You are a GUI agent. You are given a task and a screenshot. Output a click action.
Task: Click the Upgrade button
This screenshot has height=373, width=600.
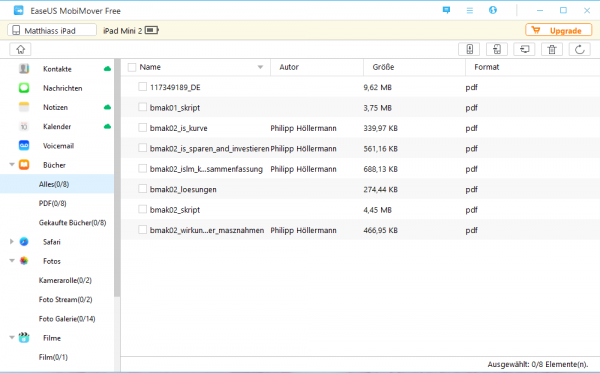click(x=559, y=30)
